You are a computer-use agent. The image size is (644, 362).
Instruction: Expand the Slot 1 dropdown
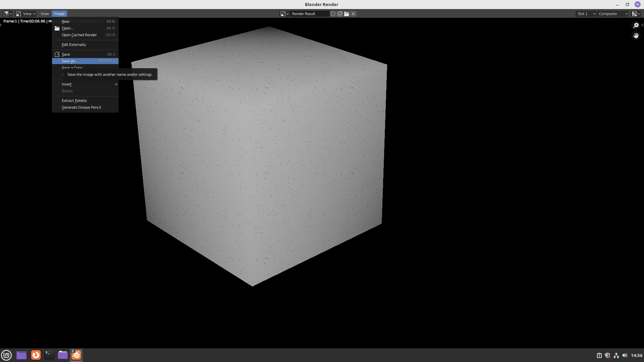pyautogui.click(x=586, y=14)
